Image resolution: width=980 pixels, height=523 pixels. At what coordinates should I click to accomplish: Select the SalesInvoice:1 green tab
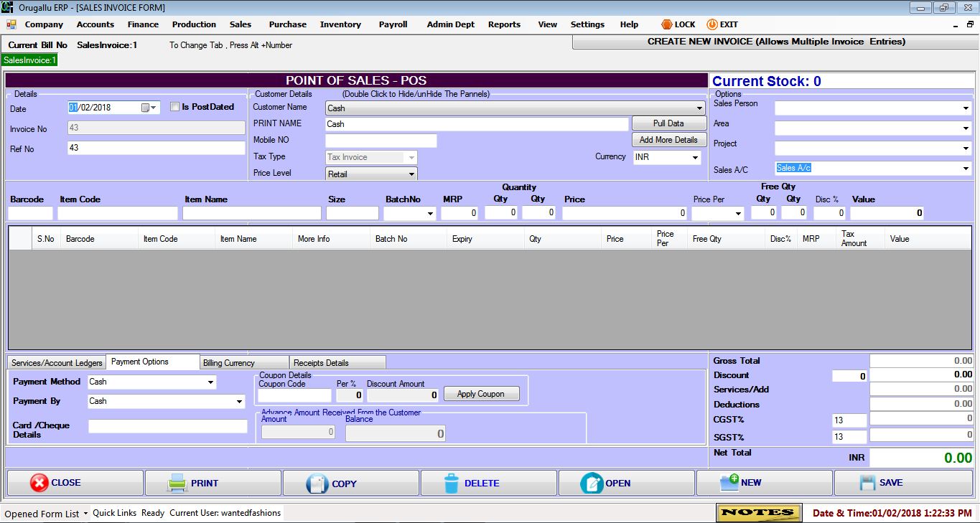pyautogui.click(x=29, y=60)
